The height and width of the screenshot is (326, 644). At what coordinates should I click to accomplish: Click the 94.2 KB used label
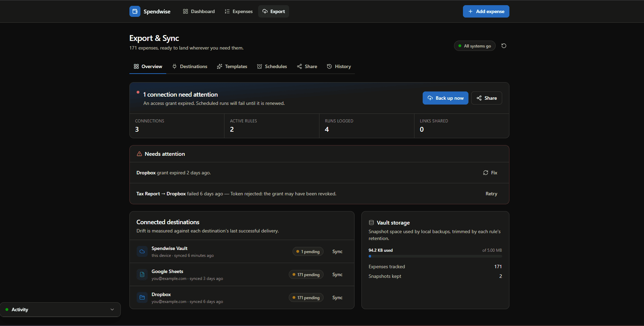381,250
